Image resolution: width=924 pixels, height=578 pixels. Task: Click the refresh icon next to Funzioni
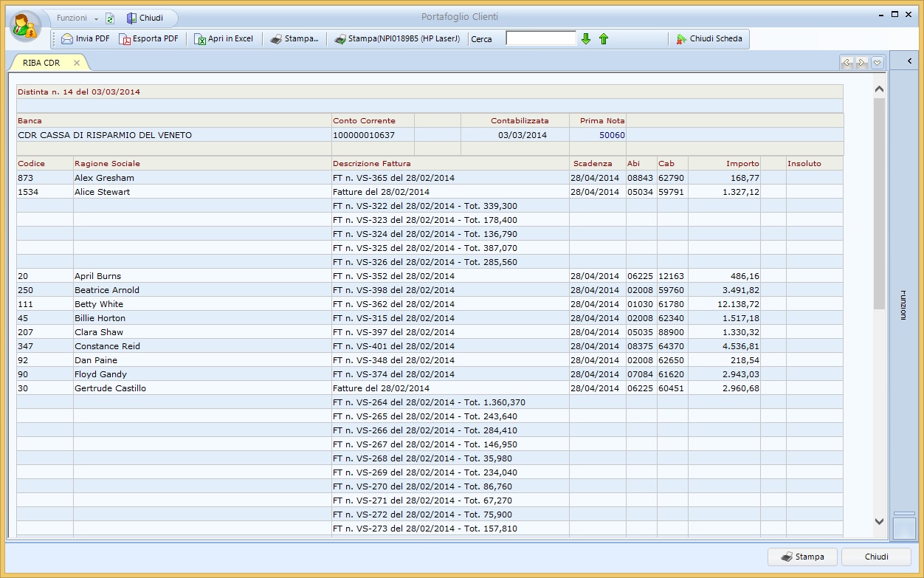tap(110, 18)
